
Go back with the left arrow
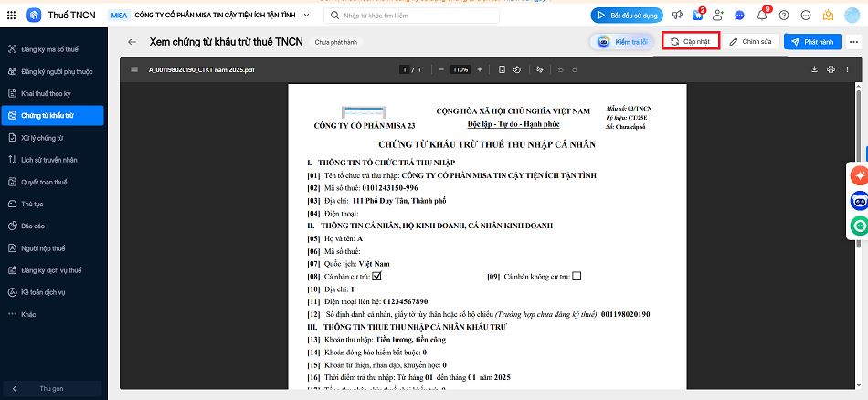pos(132,41)
